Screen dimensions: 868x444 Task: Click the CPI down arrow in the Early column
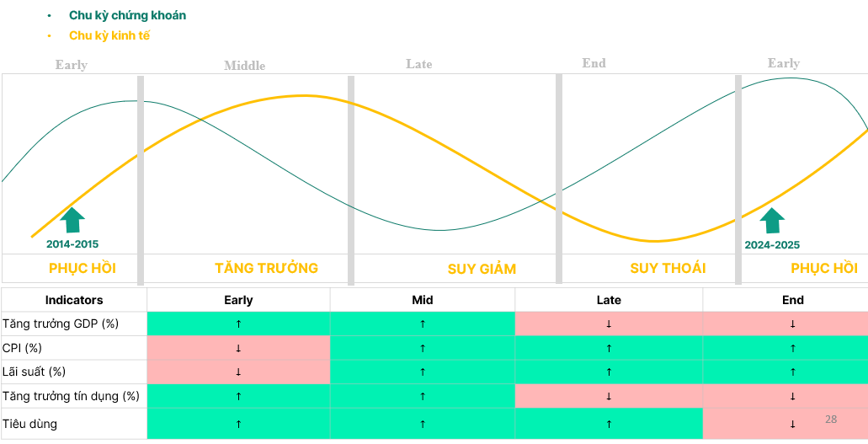click(x=238, y=348)
